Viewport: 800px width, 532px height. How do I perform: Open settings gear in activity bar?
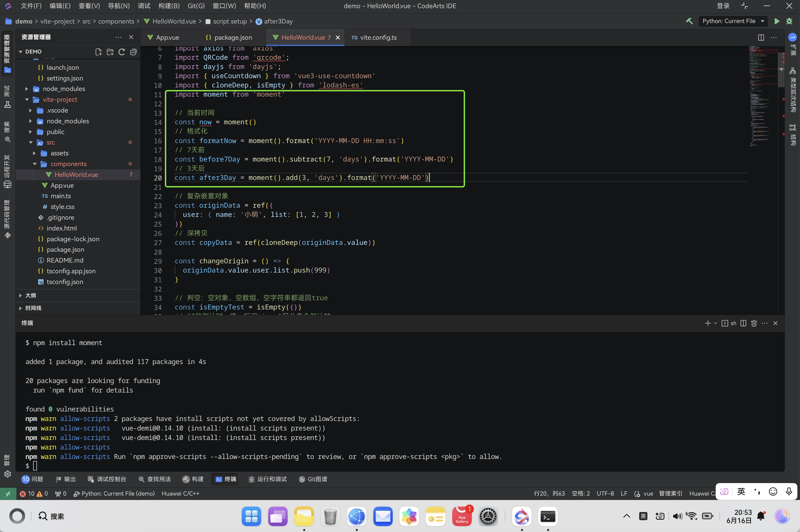[8, 474]
